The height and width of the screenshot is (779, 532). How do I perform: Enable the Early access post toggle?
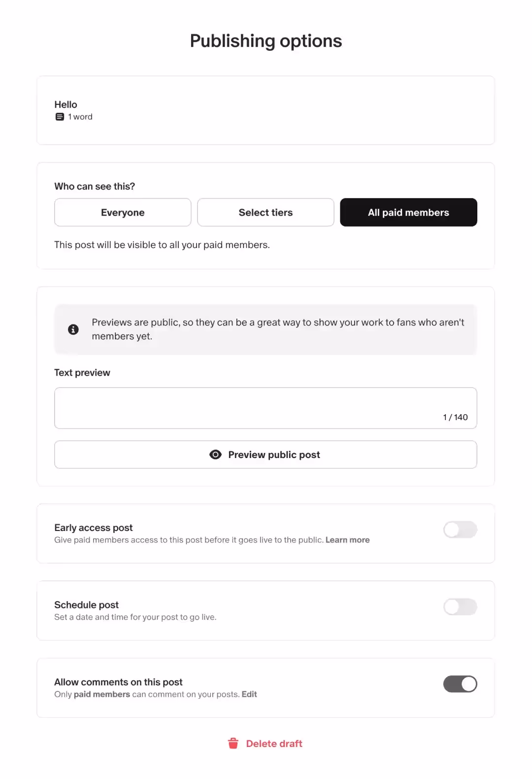point(460,530)
